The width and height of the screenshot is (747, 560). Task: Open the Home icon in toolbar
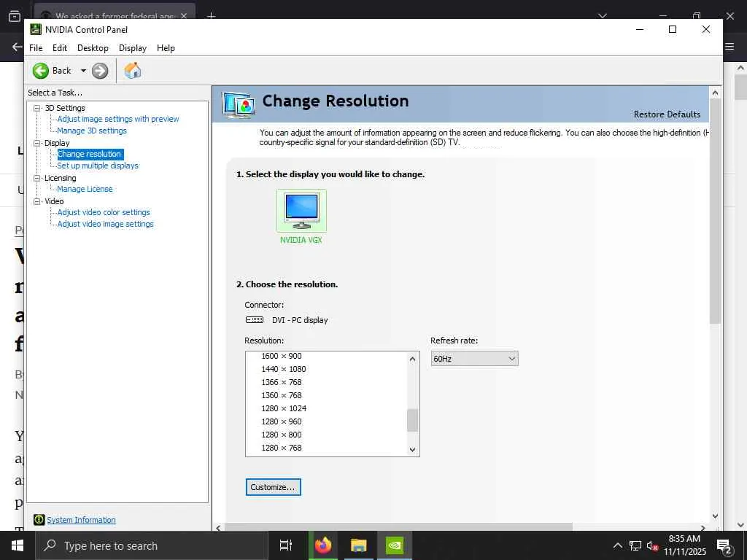click(133, 71)
